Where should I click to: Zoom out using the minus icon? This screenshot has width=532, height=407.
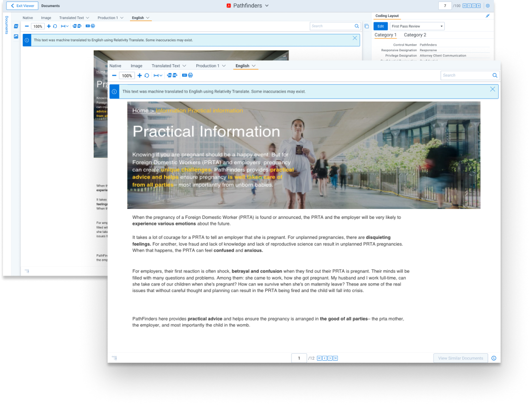coord(115,76)
